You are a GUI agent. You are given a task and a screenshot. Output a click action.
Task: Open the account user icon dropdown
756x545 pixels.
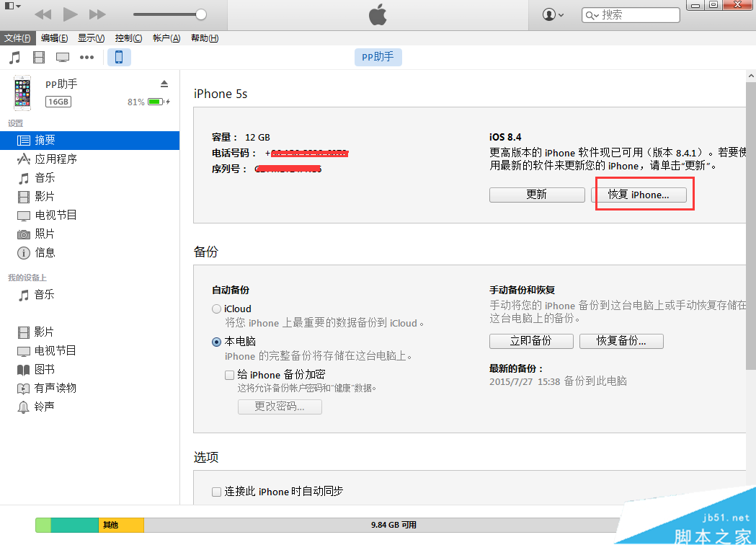click(553, 14)
